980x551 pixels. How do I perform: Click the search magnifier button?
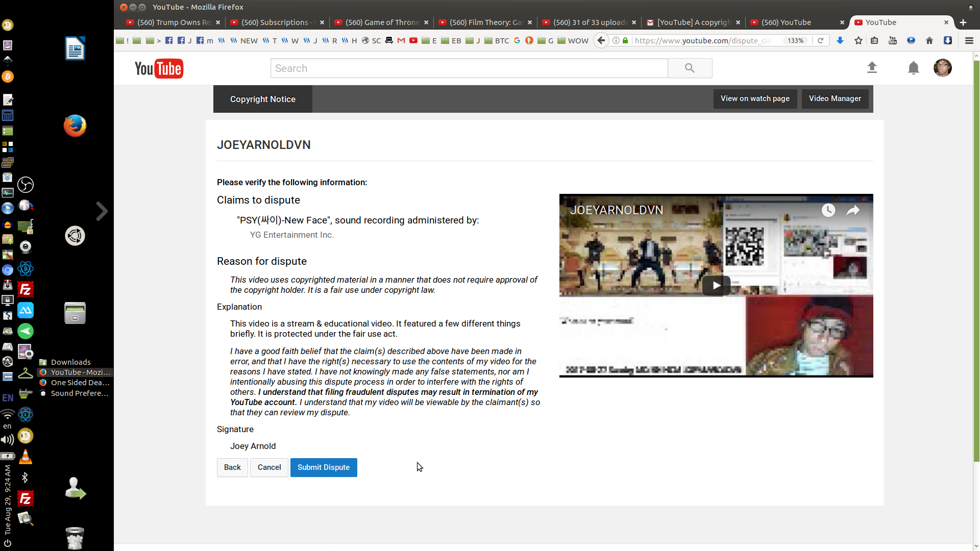[x=690, y=68]
